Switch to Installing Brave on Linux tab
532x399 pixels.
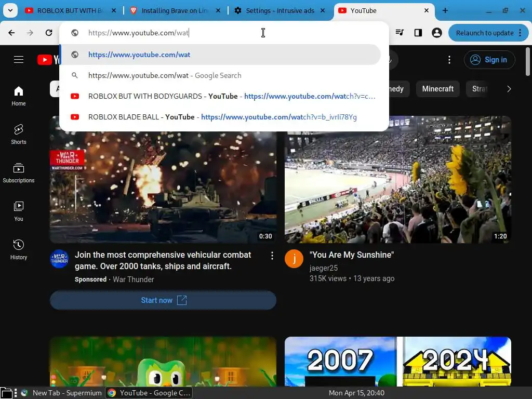coord(175,10)
